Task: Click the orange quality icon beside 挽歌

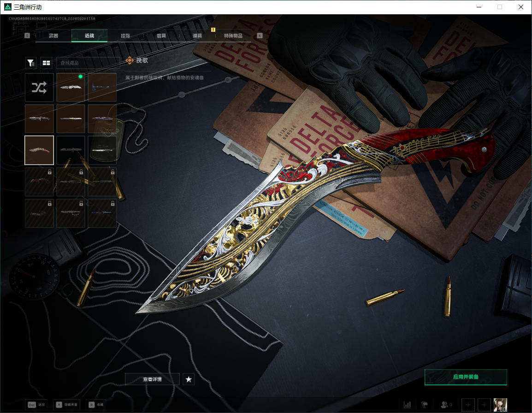Action: pos(129,60)
